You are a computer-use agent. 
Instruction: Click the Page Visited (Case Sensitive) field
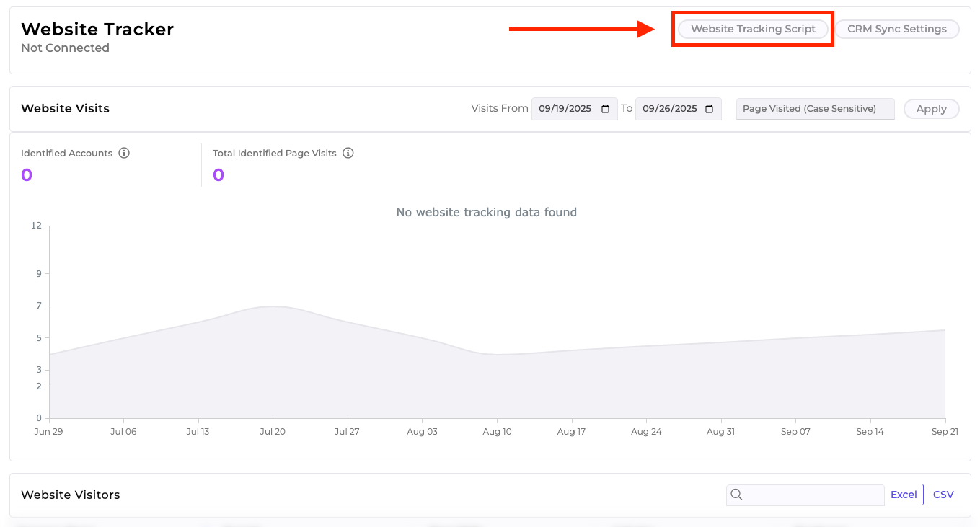815,109
